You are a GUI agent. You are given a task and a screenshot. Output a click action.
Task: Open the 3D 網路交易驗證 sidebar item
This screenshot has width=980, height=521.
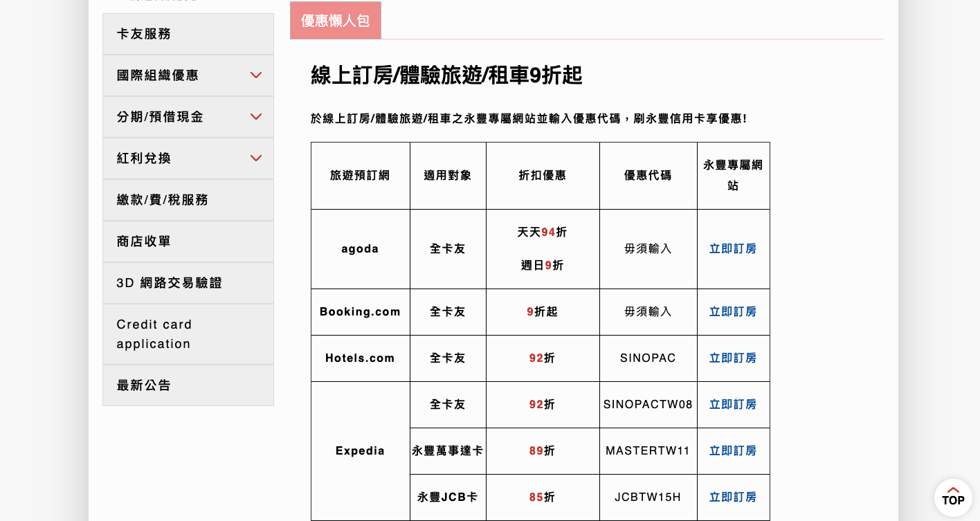pos(188,283)
